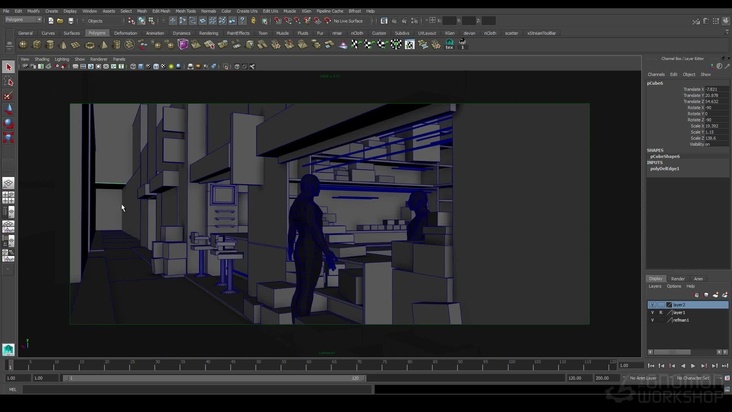Click the polygon sphere shelf icon

pos(22,44)
